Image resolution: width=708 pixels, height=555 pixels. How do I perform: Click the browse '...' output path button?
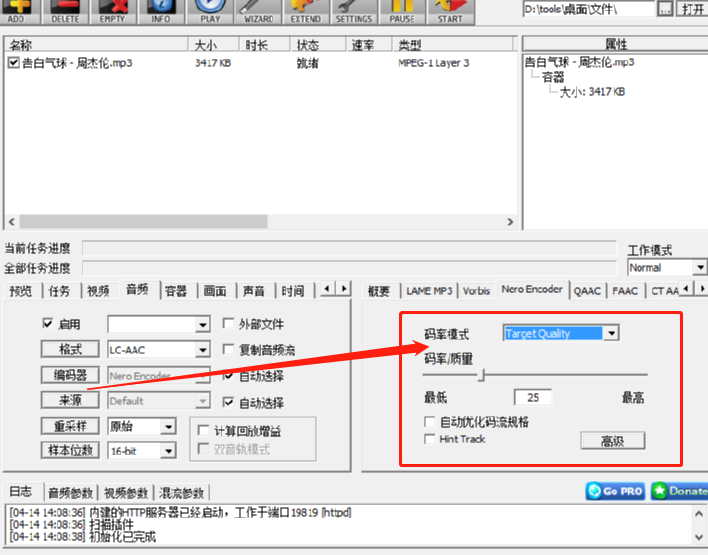point(664,9)
